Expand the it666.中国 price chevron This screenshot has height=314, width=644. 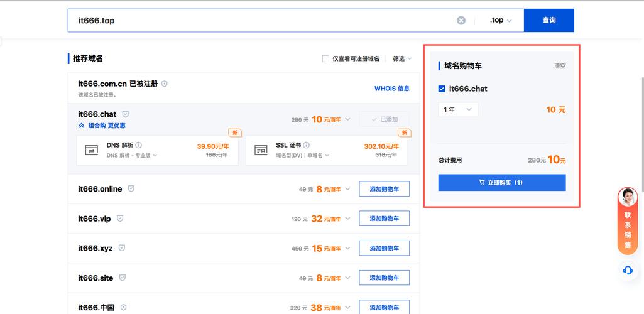(347, 308)
